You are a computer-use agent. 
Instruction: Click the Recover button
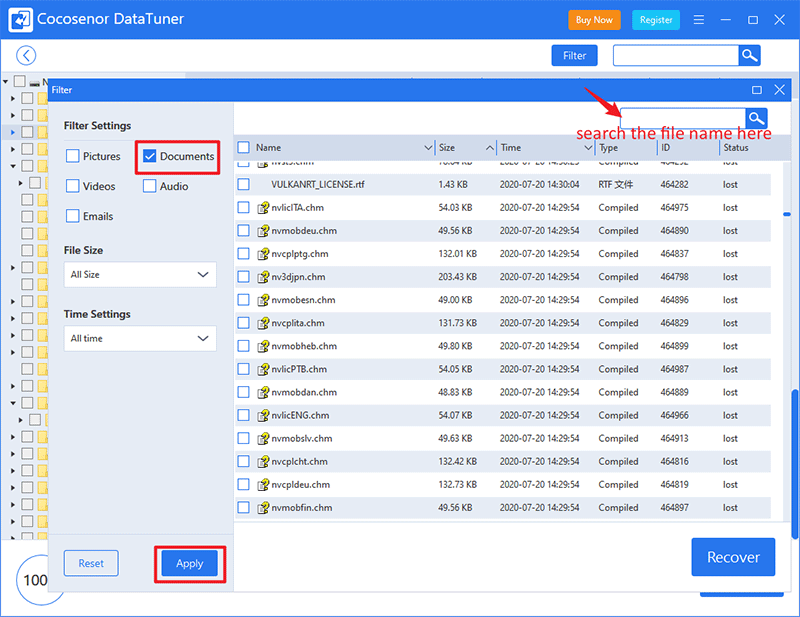pyautogui.click(x=733, y=557)
